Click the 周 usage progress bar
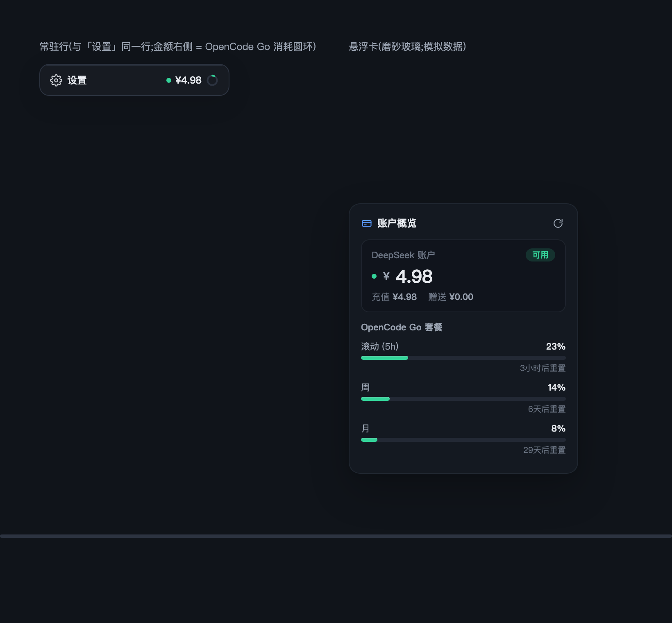This screenshot has height=623, width=672. click(463, 399)
